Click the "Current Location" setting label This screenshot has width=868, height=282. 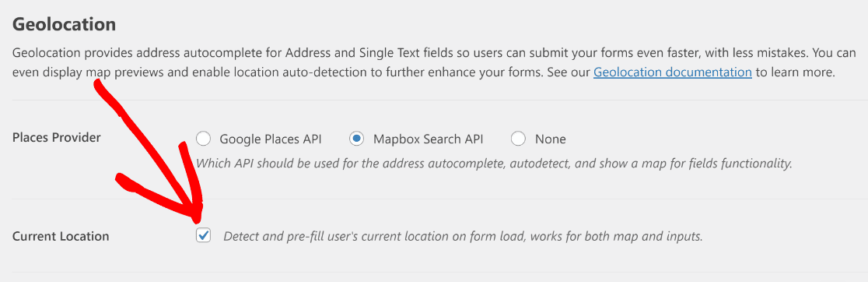61,236
